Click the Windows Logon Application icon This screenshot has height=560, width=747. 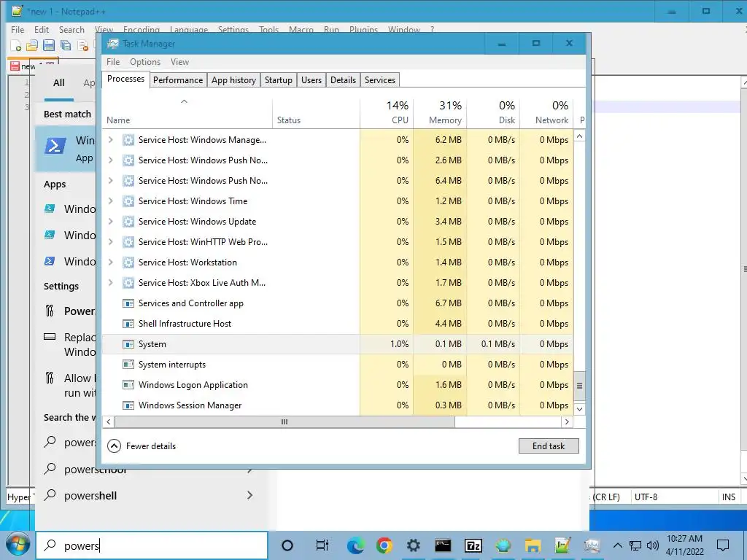click(128, 385)
